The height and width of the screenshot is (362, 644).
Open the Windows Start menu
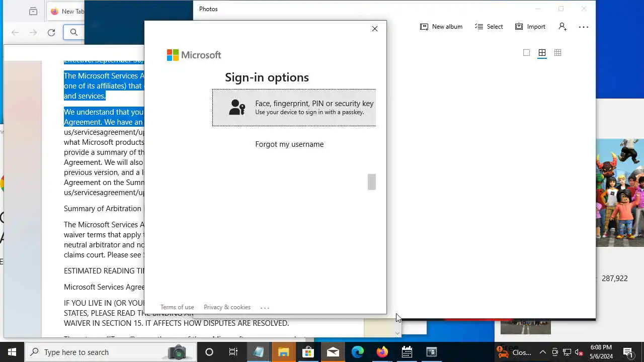click(12, 352)
